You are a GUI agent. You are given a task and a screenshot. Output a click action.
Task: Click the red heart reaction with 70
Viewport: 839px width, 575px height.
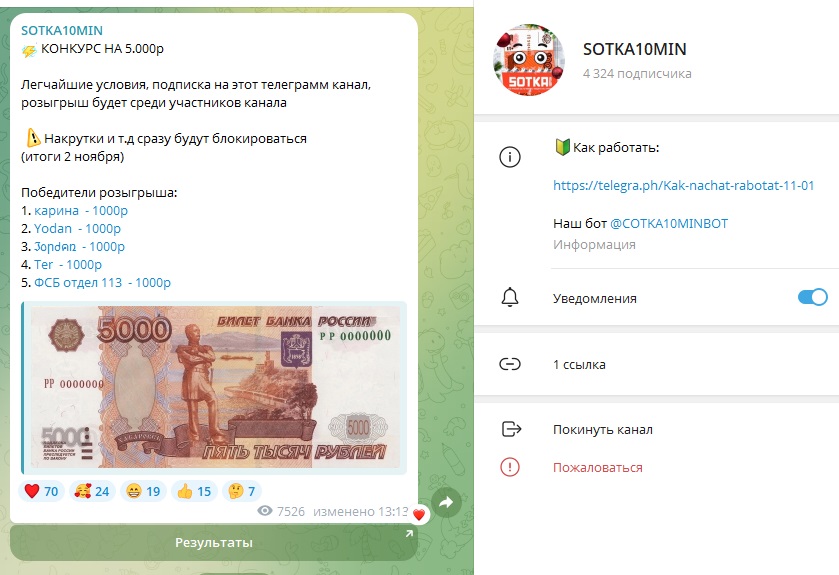tap(41, 491)
